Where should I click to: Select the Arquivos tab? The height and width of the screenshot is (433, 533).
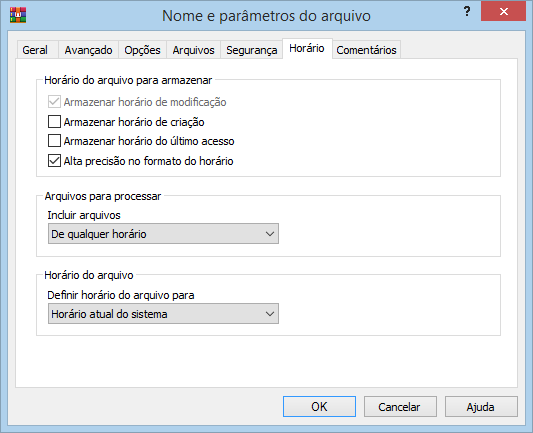click(x=193, y=50)
